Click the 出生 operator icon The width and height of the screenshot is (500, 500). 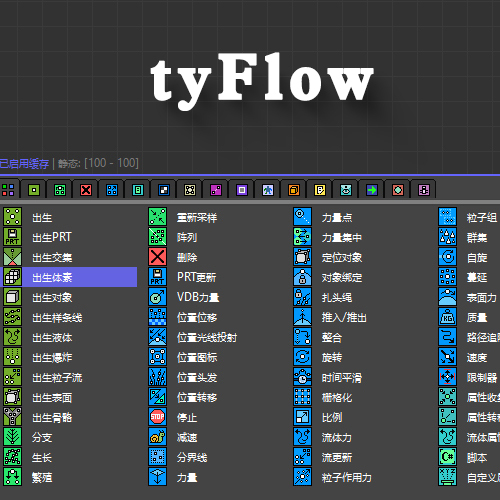pyautogui.click(x=12, y=216)
